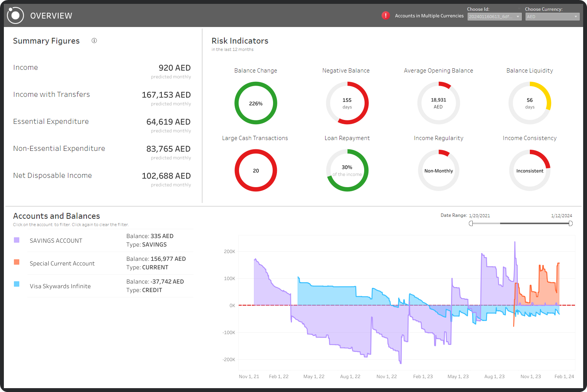The image size is (587, 392).
Task: Open the Choose Id dropdown
Action: [x=494, y=16]
